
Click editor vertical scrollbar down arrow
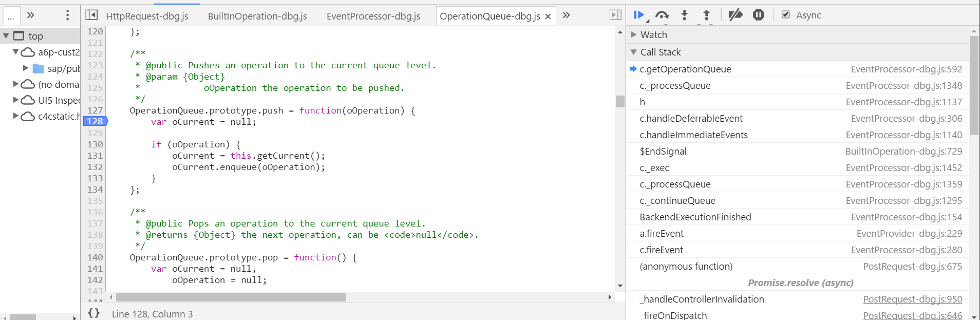coord(620,286)
